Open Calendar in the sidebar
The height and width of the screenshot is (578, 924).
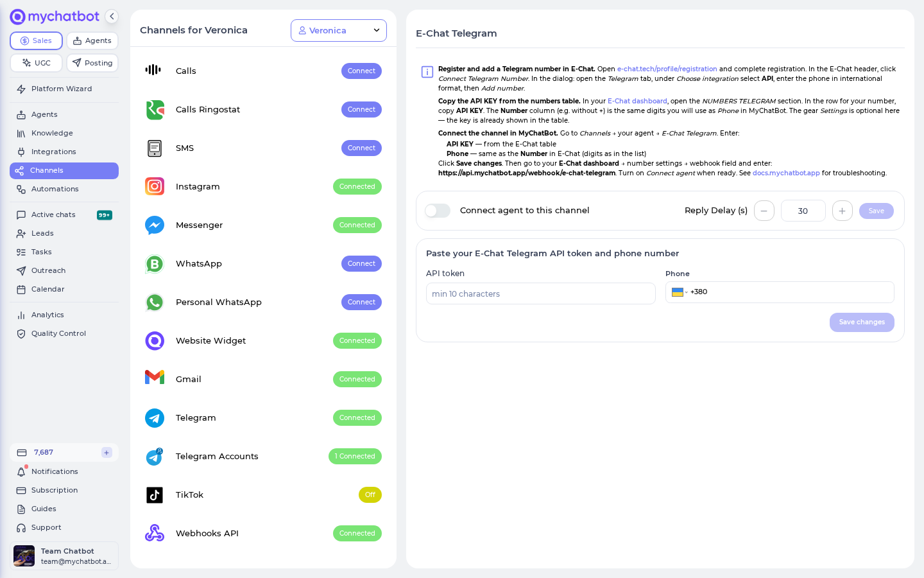(64, 289)
